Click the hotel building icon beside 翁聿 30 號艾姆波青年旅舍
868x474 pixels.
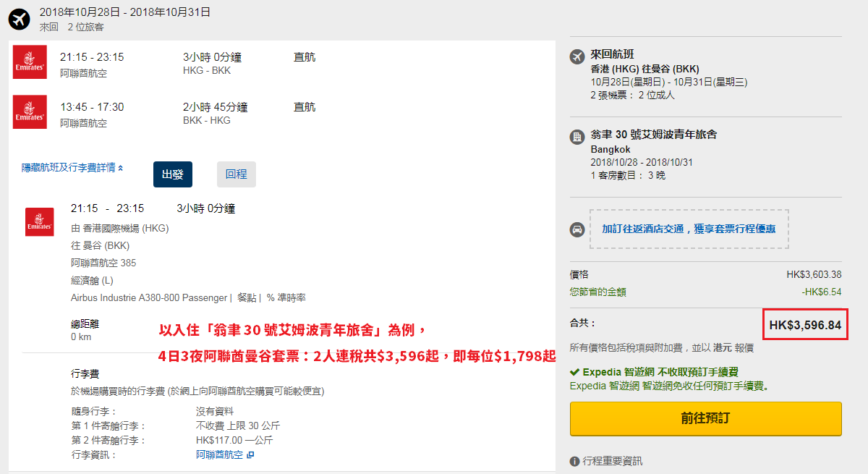click(577, 136)
